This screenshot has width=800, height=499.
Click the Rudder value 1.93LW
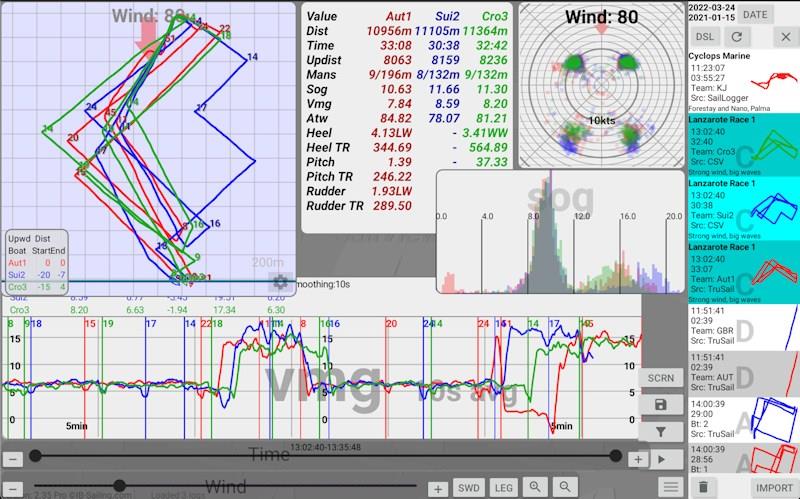pyautogui.click(x=392, y=191)
